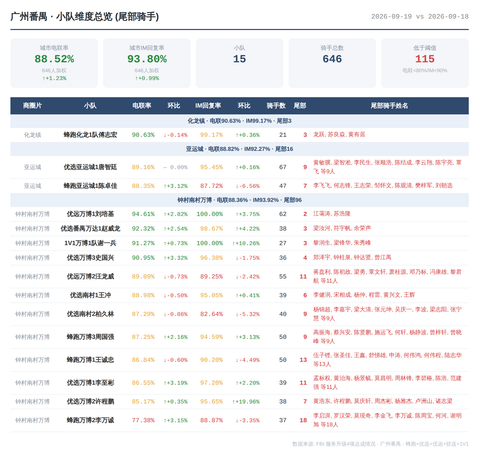
Task: Click the change cell ↑+2.82%
Action: (x=175, y=214)
